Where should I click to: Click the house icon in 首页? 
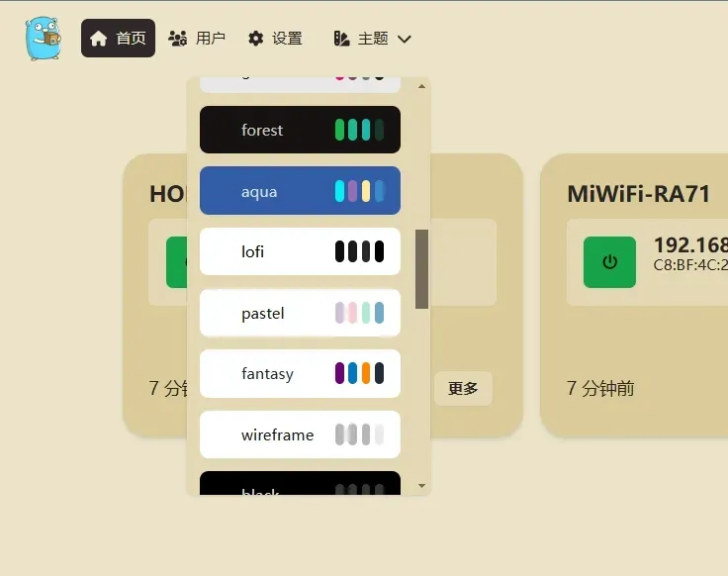coord(99,39)
